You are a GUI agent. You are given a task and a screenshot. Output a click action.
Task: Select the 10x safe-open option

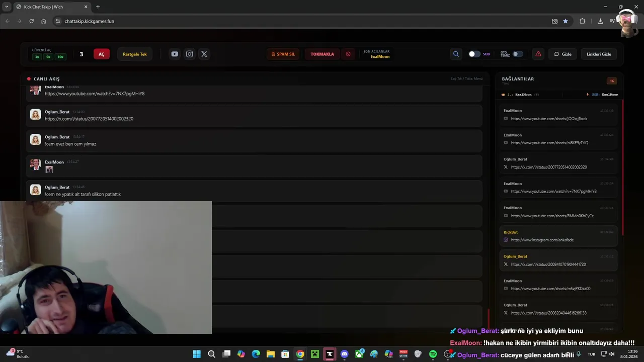point(60,57)
